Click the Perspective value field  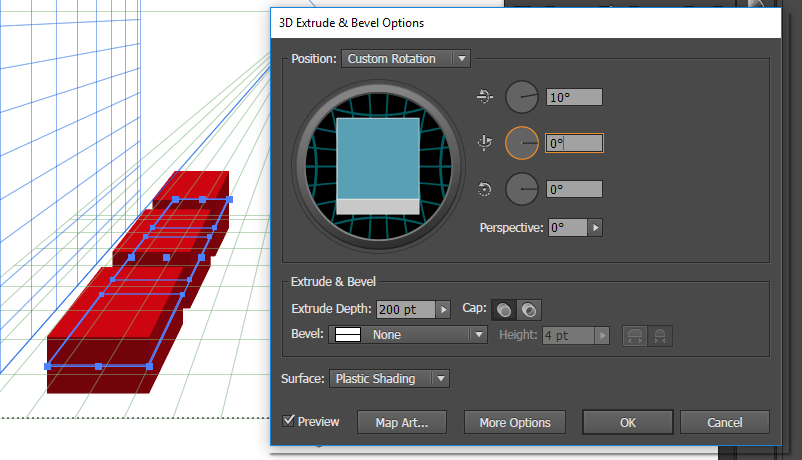click(x=568, y=228)
